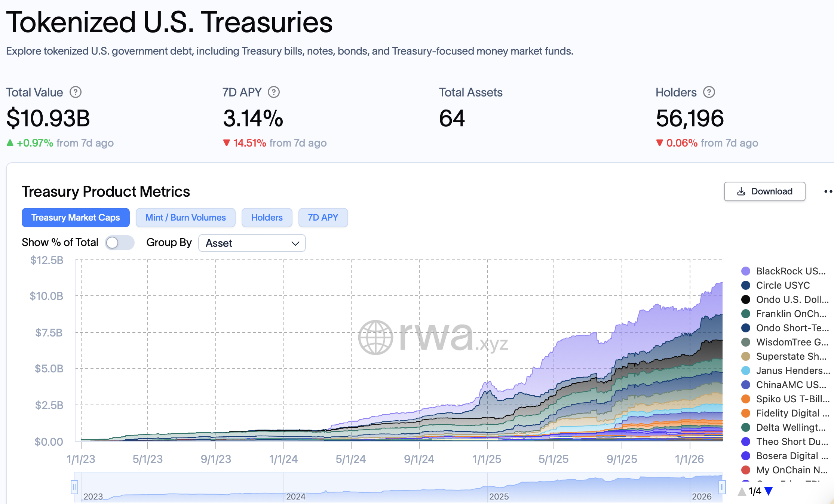This screenshot has width=834, height=504.
Task: Enable the Show % of Total toggle
Action: pyautogui.click(x=120, y=243)
